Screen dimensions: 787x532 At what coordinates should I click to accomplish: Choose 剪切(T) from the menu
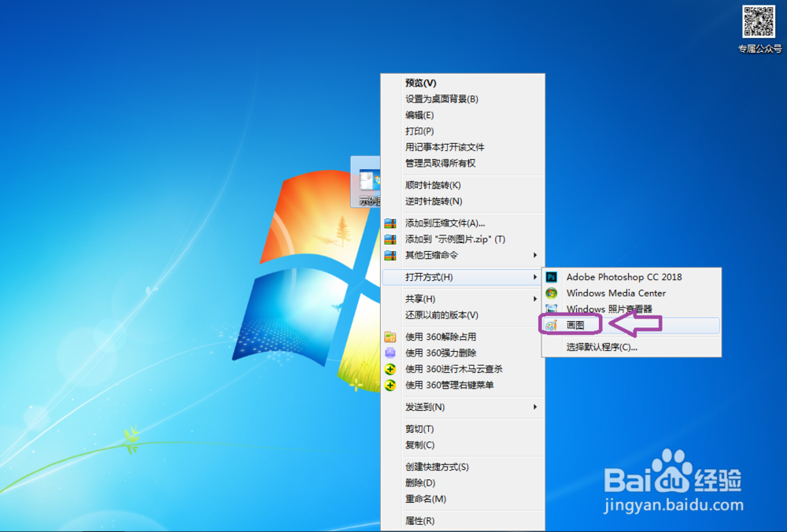tap(462, 429)
